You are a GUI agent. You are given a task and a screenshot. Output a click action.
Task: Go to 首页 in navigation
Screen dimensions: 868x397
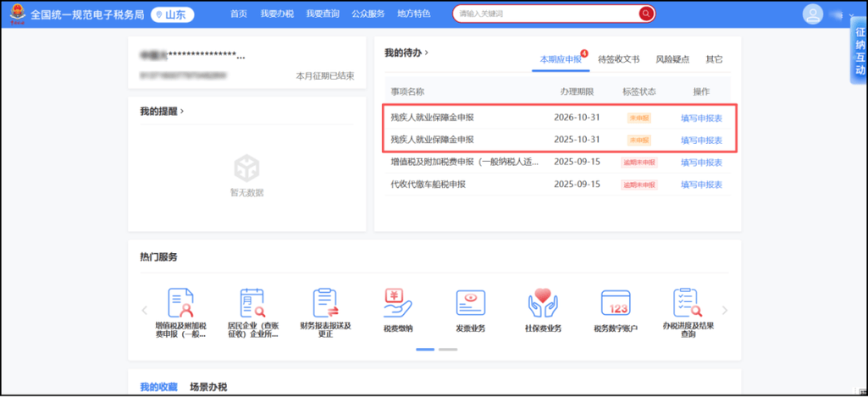click(239, 14)
